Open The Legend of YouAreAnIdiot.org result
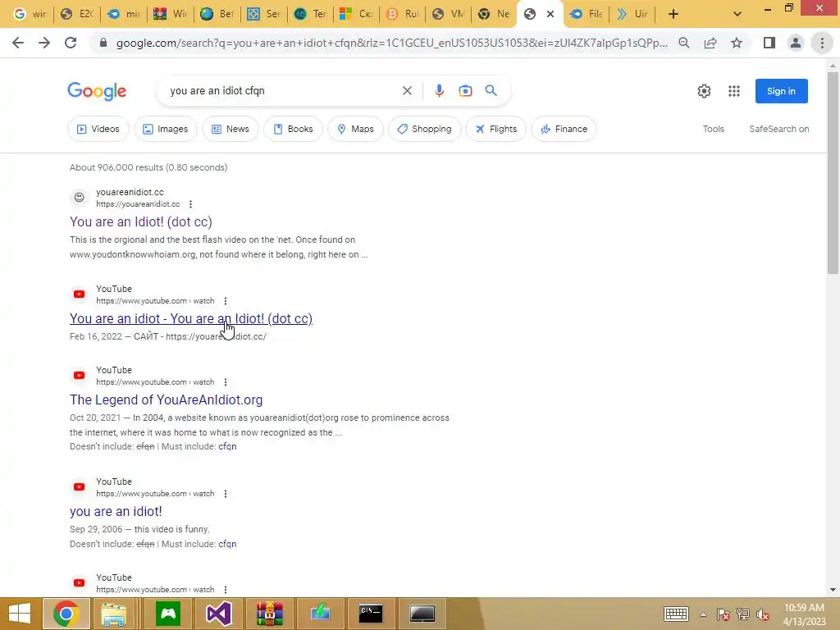Image resolution: width=840 pixels, height=630 pixels. coord(166,400)
